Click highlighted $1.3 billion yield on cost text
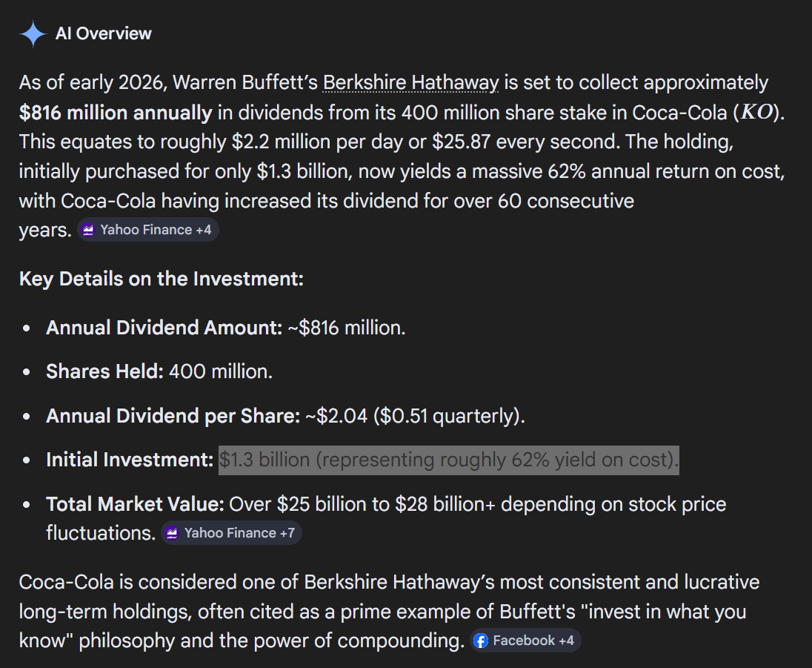 click(448, 460)
